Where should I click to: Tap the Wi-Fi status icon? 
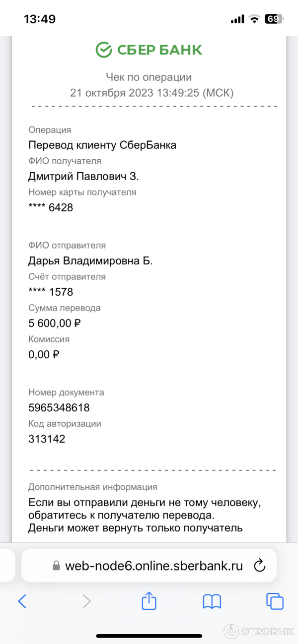coord(255,19)
